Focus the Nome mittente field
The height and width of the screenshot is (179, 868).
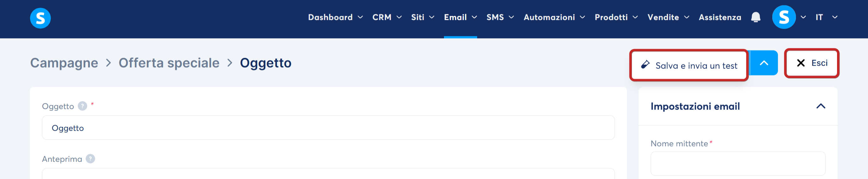737,163
